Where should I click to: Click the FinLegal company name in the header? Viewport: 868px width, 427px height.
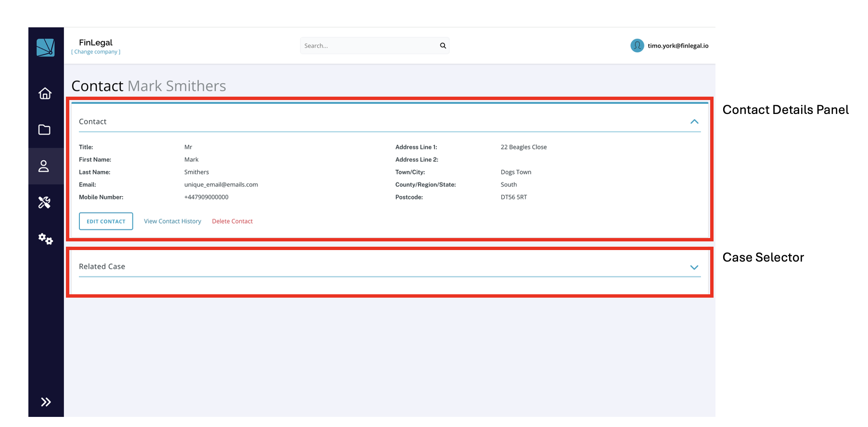[96, 42]
